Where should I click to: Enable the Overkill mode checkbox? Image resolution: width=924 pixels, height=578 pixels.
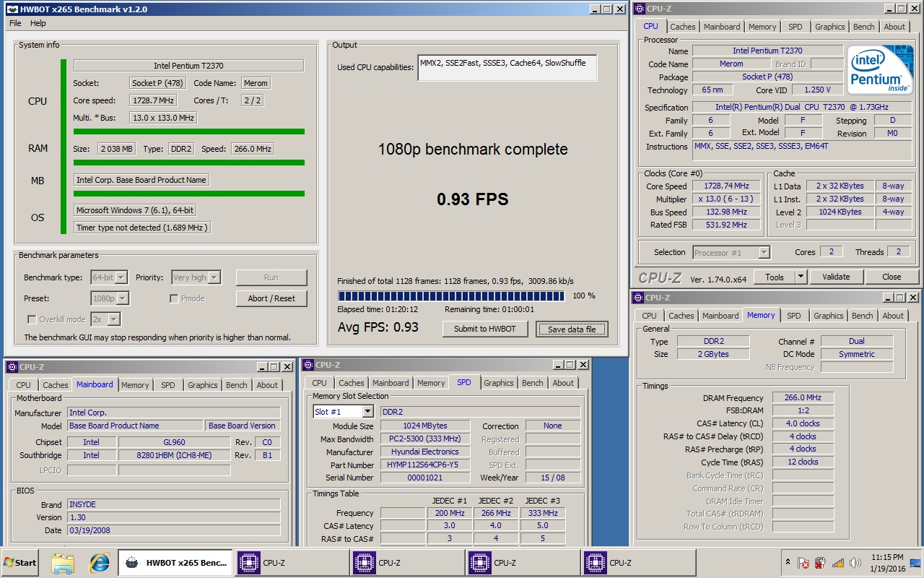32,319
